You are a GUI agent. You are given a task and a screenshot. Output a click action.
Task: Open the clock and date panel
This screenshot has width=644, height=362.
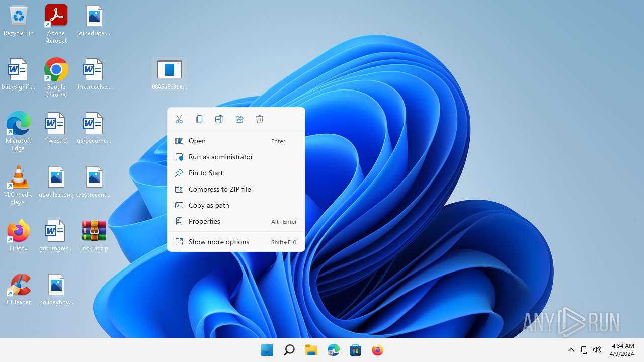pyautogui.click(x=623, y=350)
